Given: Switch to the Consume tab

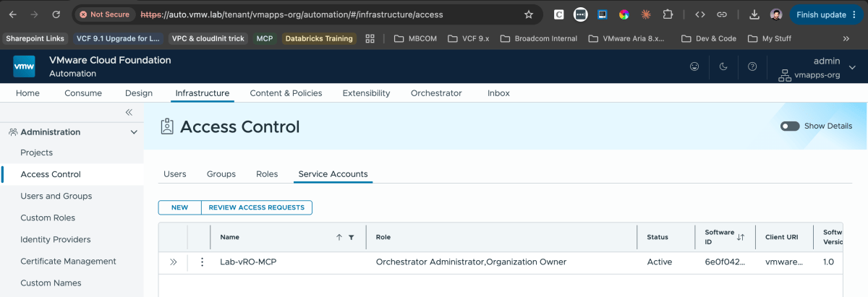Looking at the screenshot, I should [x=83, y=93].
